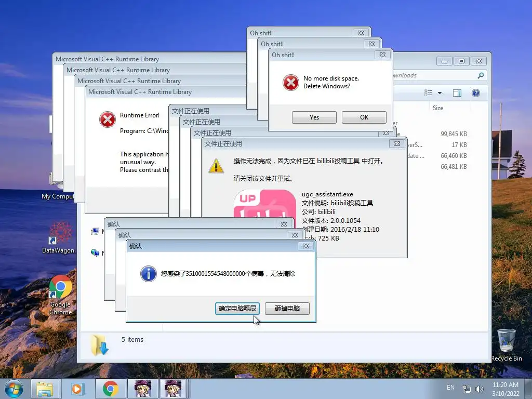The height and width of the screenshot is (399, 532).
Task: Open Explorer help question mark icon
Action: pyautogui.click(x=476, y=93)
